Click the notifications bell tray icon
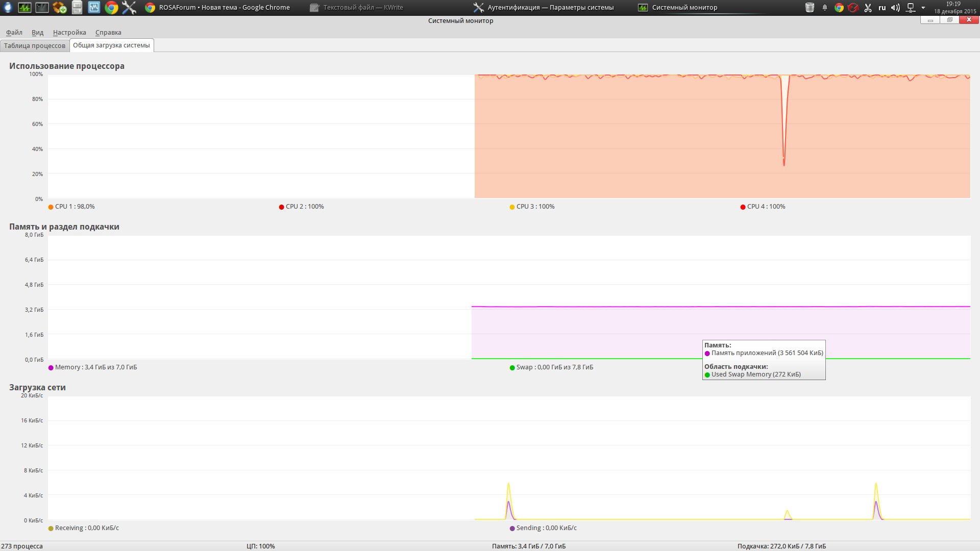This screenshot has width=980, height=551. (x=824, y=7)
